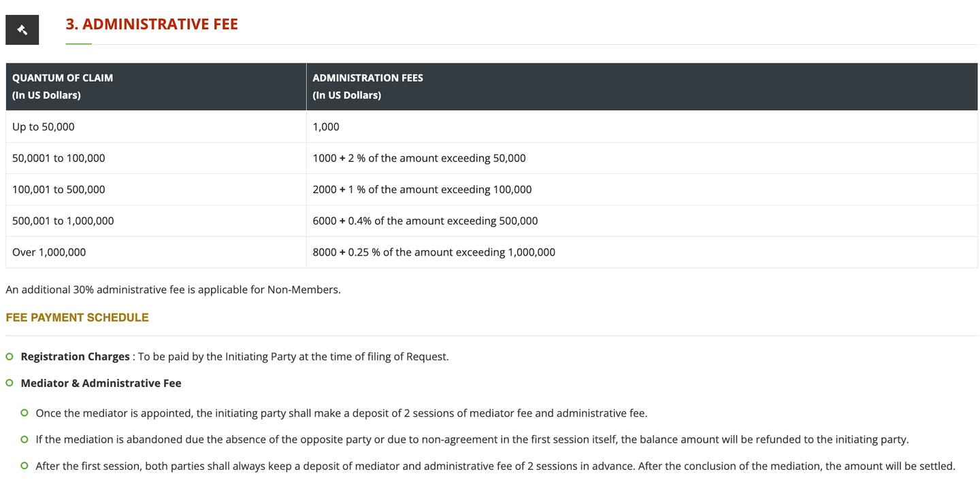Click the 'Mediator & Administrative Fee' bold label
This screenshot has width=980, height=495.
(101, 383)
